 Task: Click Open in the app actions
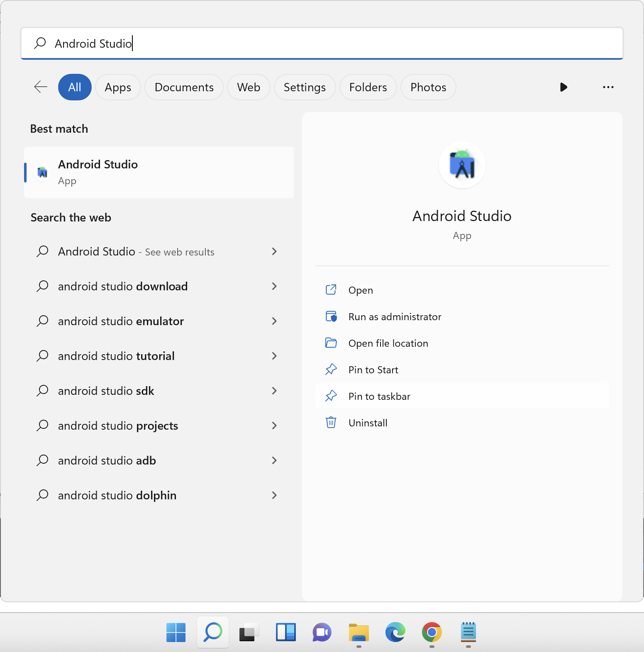[462, 290]
